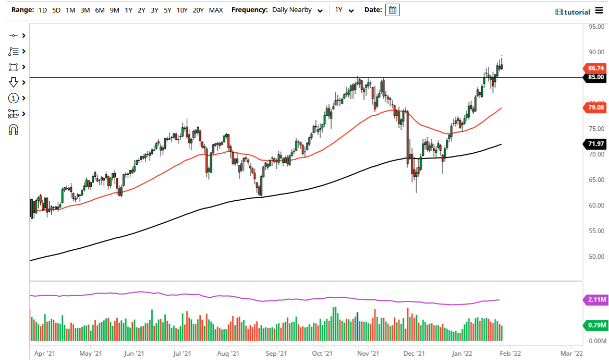The height and width of the screenshot is (364, 609).
Task: Select the trendline drawing tool
Action: tap(14, 35)
